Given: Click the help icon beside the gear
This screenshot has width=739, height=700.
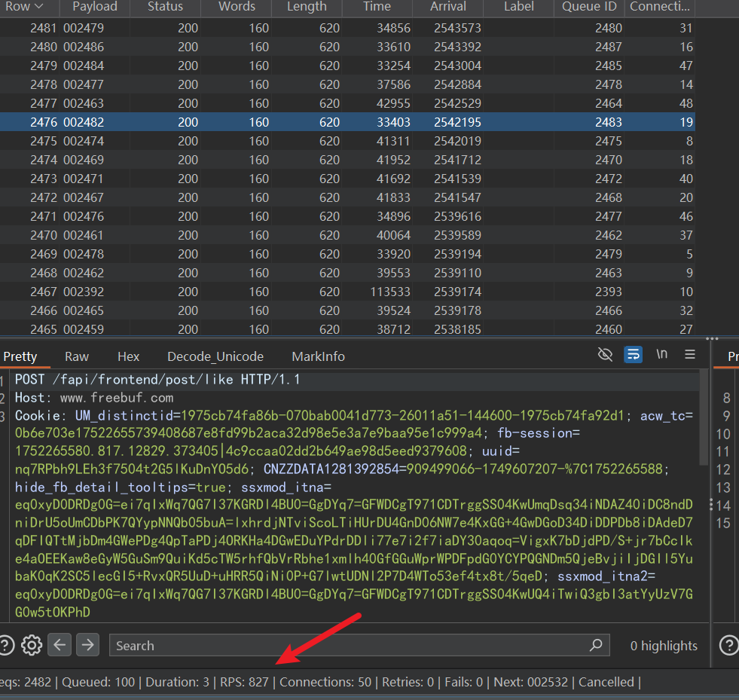Looking at the screenshot, I should (x=6, y=645).
